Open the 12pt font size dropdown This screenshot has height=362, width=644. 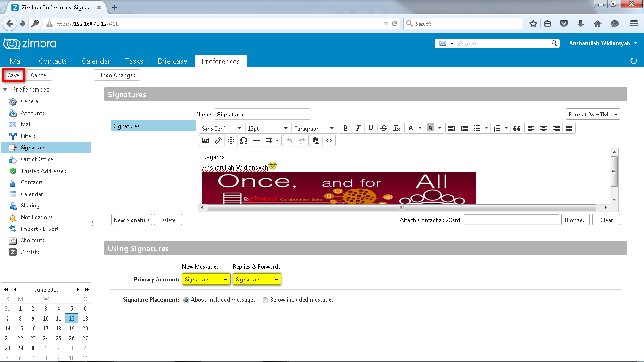point(268,128)
